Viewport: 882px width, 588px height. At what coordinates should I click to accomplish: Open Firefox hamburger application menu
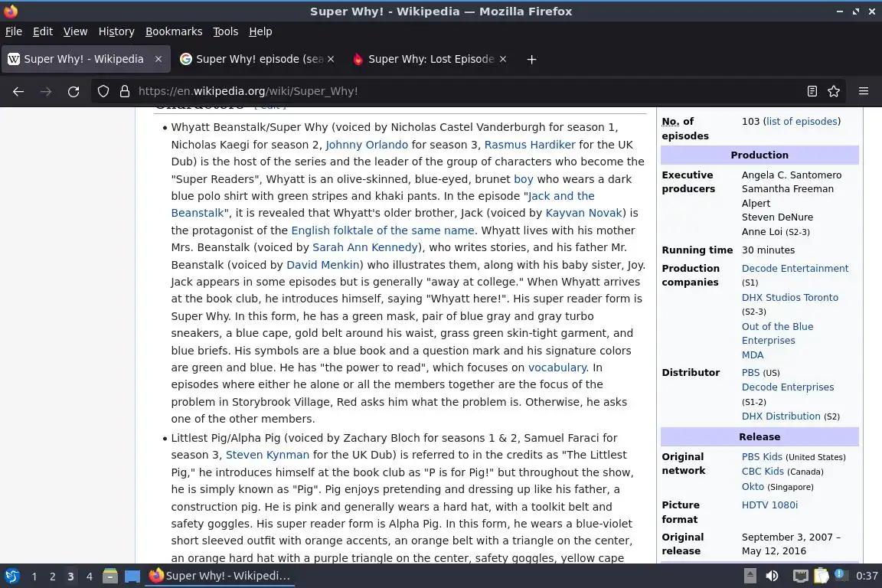[x=864, y=91]
